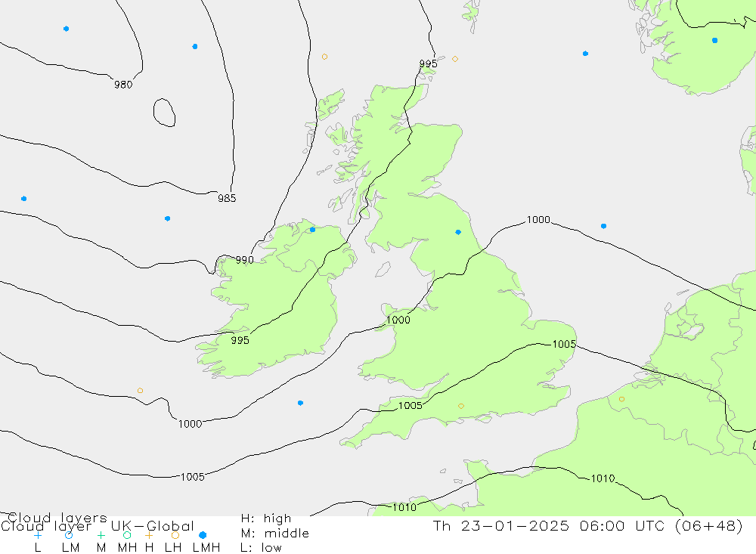Select LMH marker in sea south of Ireland
This screenshot has height=554, width=756.
coord(300,403)
